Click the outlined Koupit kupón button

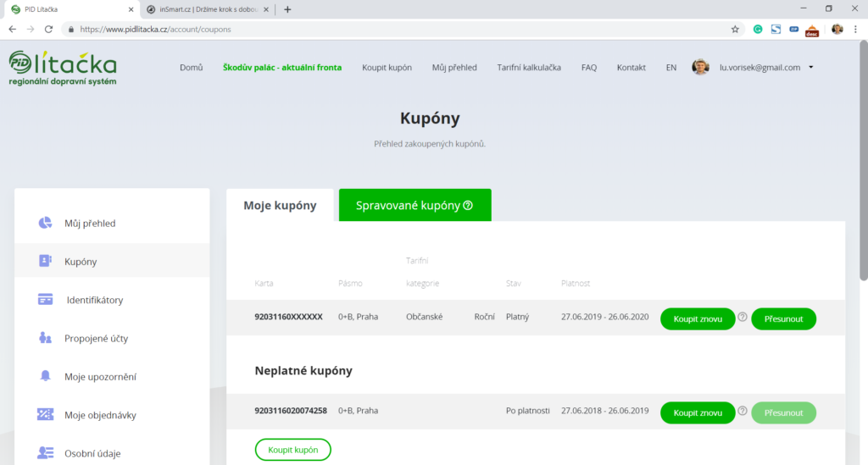[292, 450]
